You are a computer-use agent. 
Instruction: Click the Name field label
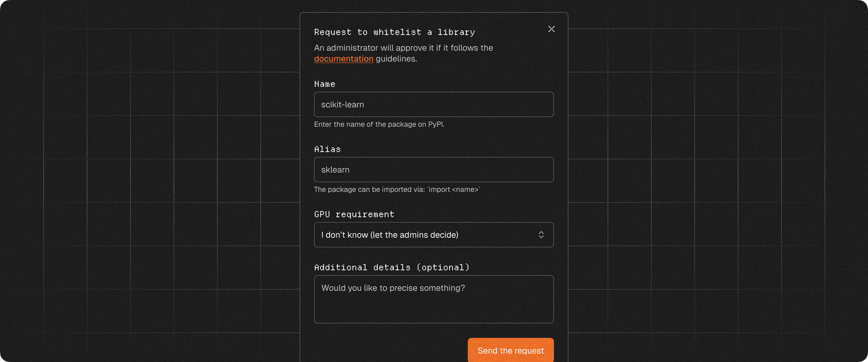[325, 84]
